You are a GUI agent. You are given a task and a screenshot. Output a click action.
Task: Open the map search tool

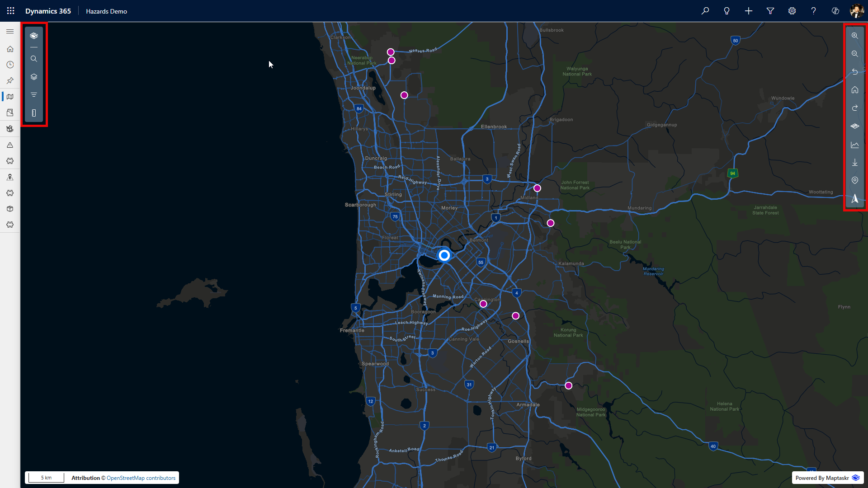34,59
